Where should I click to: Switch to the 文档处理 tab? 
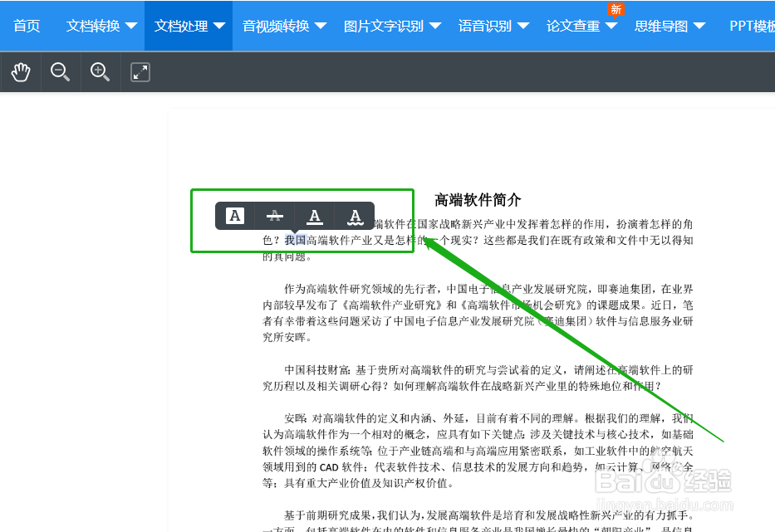tap(181, 26)
